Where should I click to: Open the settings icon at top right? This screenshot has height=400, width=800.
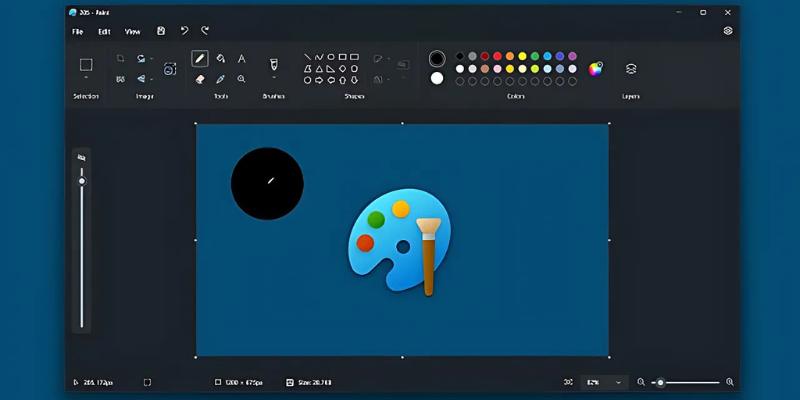(x=728, y=31)
